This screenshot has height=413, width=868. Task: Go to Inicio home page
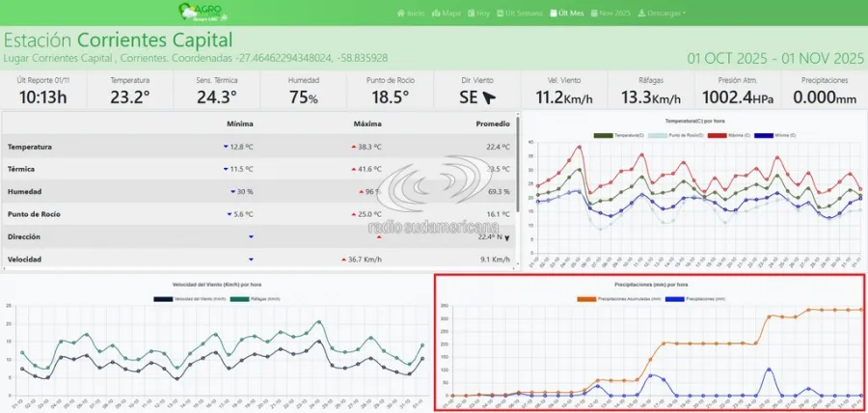[410, 14]
